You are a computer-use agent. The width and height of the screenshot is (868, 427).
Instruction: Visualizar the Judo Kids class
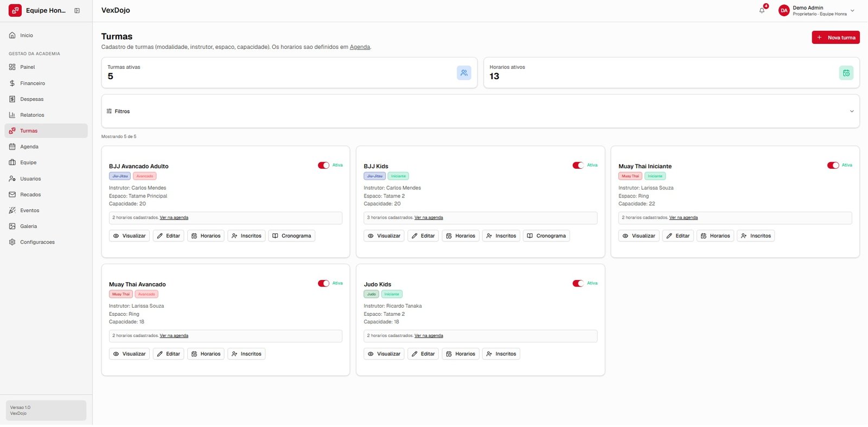point(384,354)
